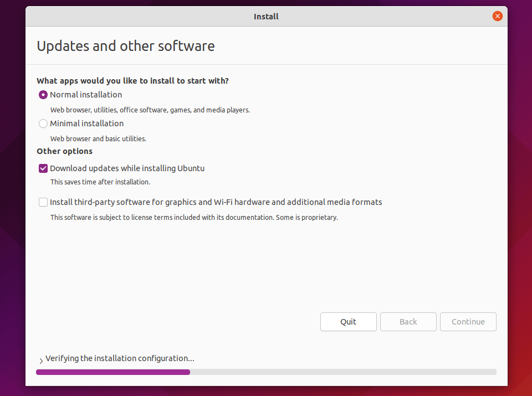532x396 pixels.
Task: Click the 'Minimal installation' text label
Action: (x=86, y=124)
